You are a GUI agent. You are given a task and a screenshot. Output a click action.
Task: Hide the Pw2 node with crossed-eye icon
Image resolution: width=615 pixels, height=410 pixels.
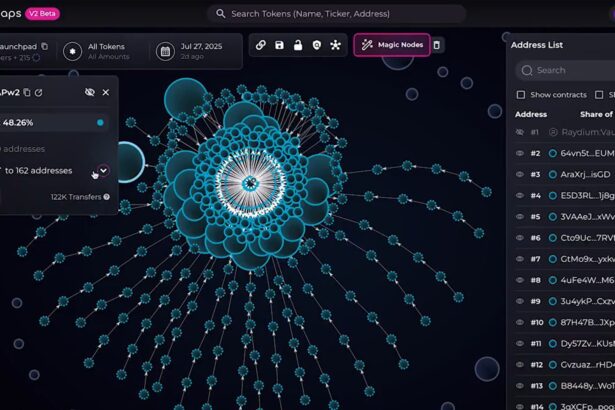click(x=90, y=92)
